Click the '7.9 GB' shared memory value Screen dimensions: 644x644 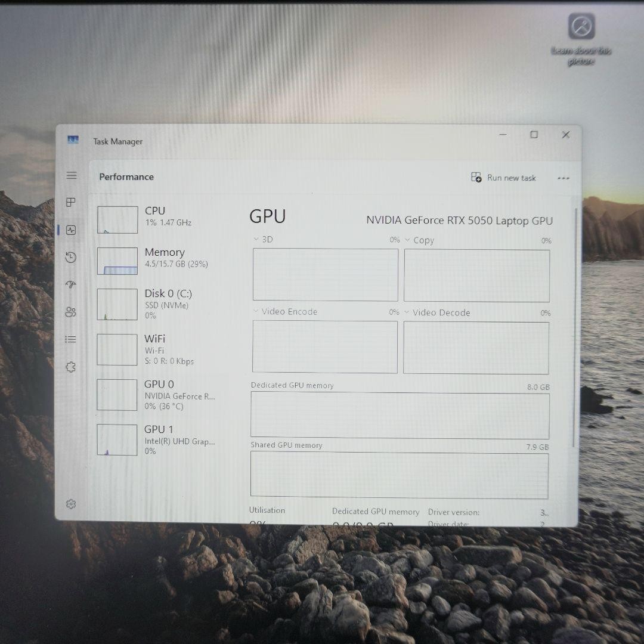pos(538,447)
